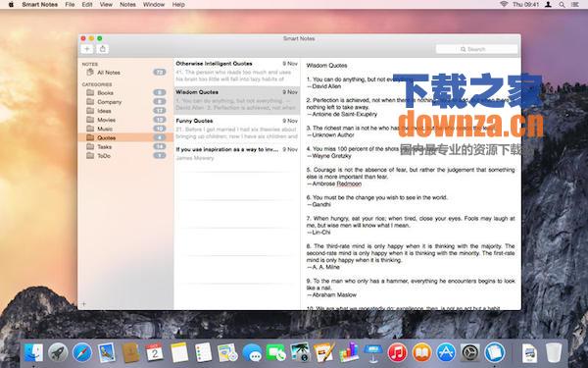
Task: Open iTunes music icon in Dock
Action: coord(398,353)
